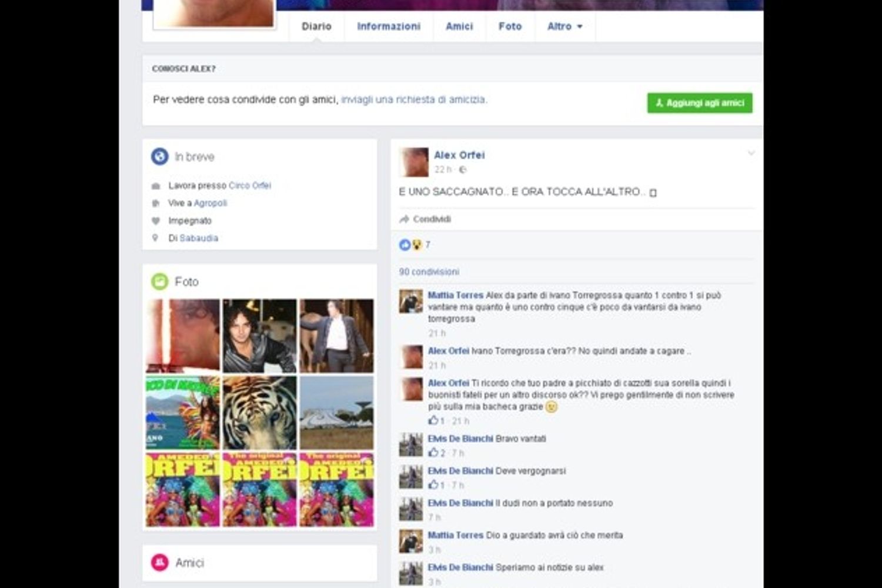Open the white tiger photo thumbnail

coord(259,413)
